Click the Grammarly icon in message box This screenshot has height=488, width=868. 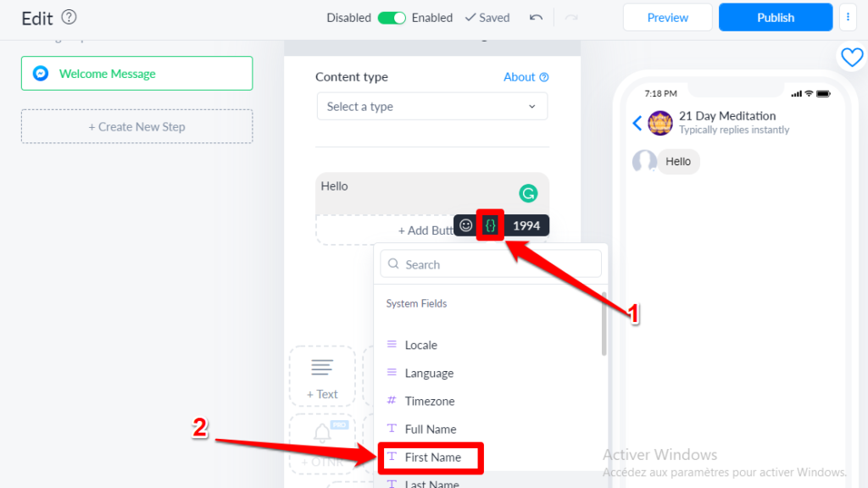click(x=528, y=194)
